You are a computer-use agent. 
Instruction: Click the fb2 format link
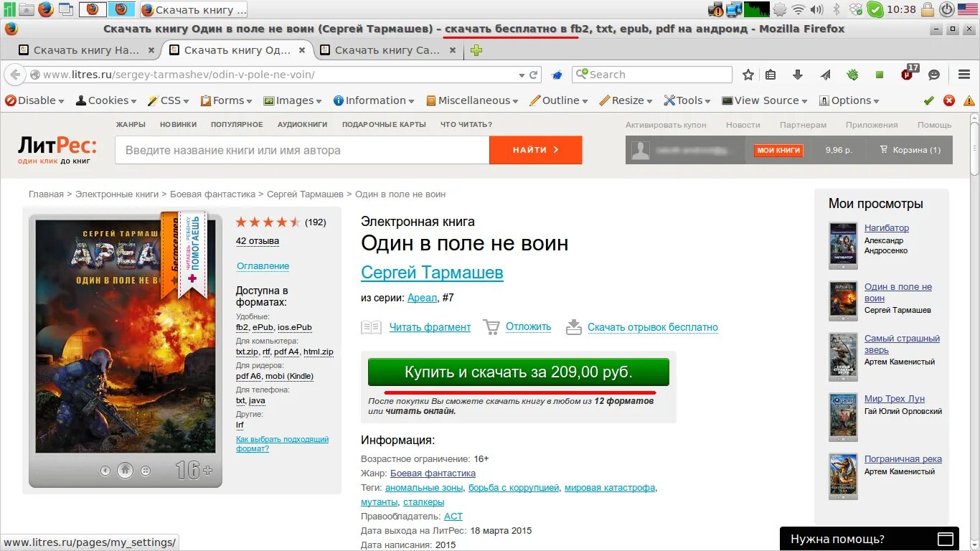(x=242, y=327)
